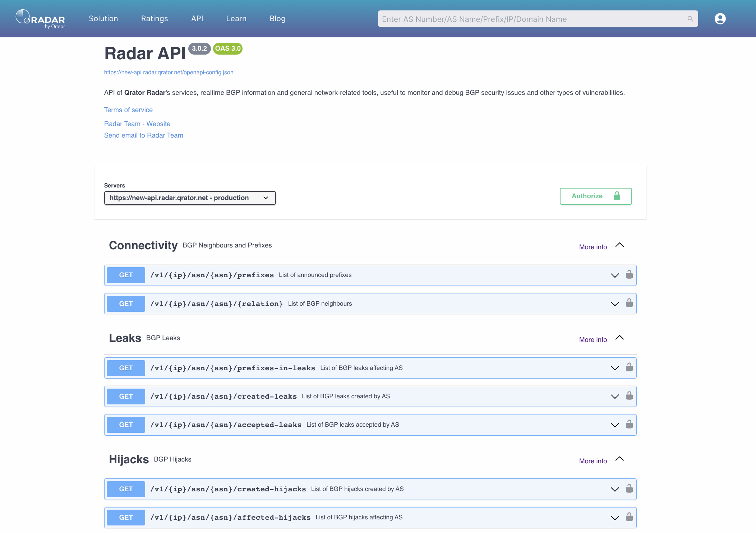Viewport: 756px width, 533px height.
Task: Expand the accepted-leaks endpoint chevron
Action: point(615,425)
